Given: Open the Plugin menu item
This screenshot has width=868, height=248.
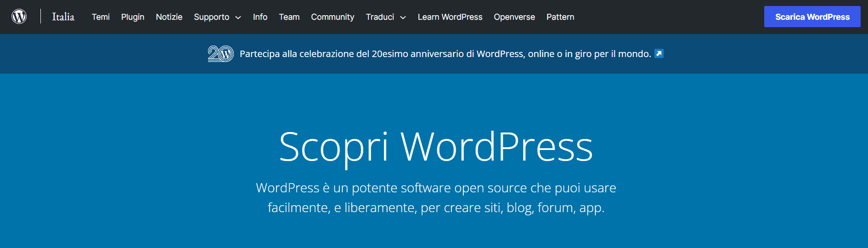Looking at the screenshot, I should (x=133, y=17).
